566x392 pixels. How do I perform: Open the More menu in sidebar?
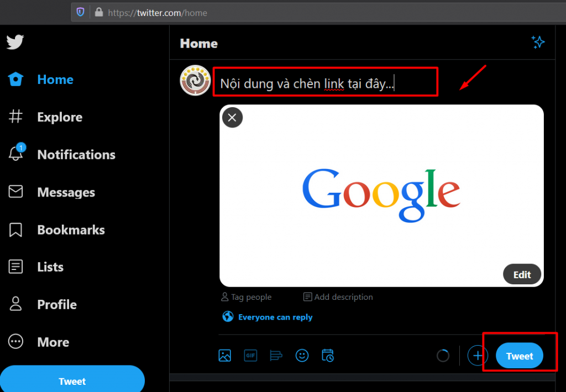click(39, 342)
